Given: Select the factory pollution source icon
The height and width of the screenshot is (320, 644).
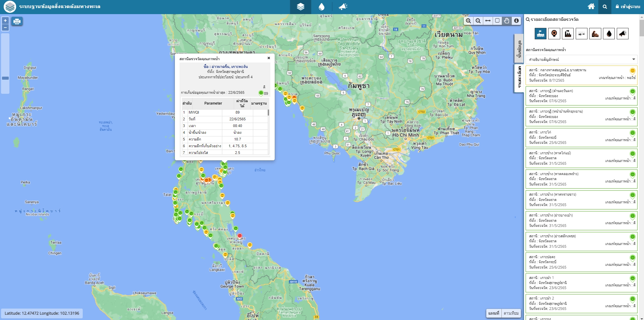Looking at the screenshot, I should click(x=568, y=34).
